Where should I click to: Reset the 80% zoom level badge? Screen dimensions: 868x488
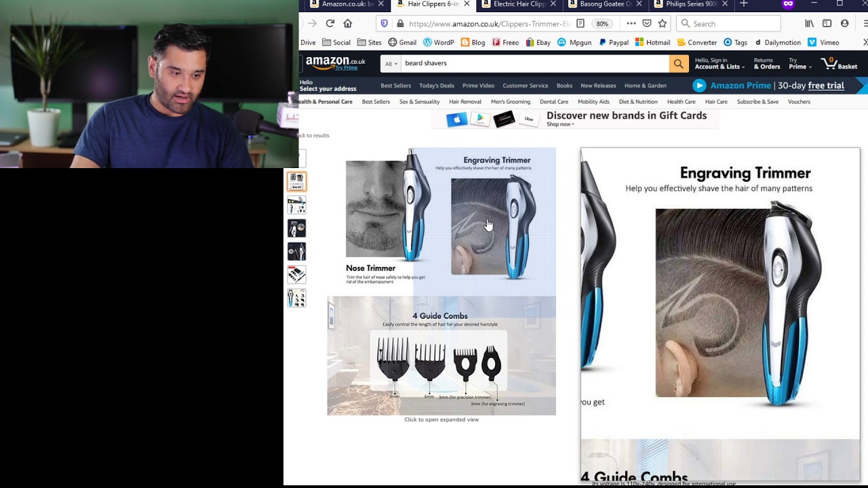click(x=602, y=24)
